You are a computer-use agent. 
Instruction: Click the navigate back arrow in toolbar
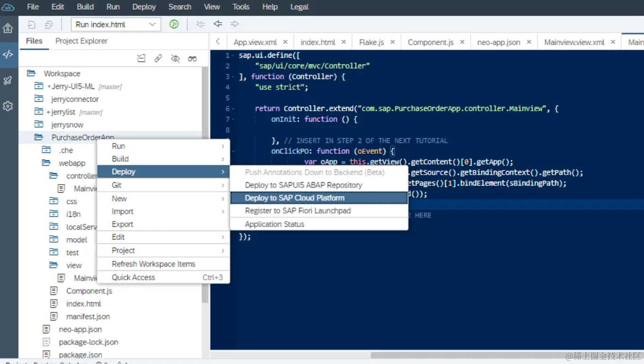coord(218,24)
